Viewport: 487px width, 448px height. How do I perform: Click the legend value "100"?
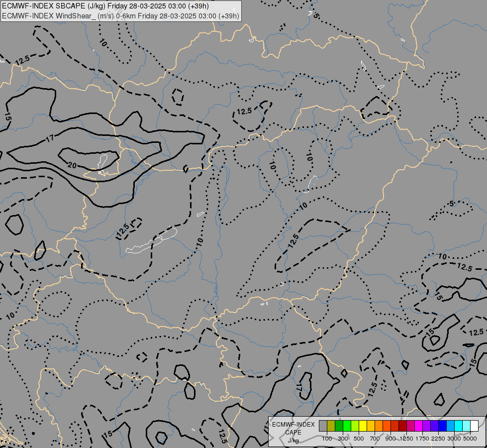point(327,439)
